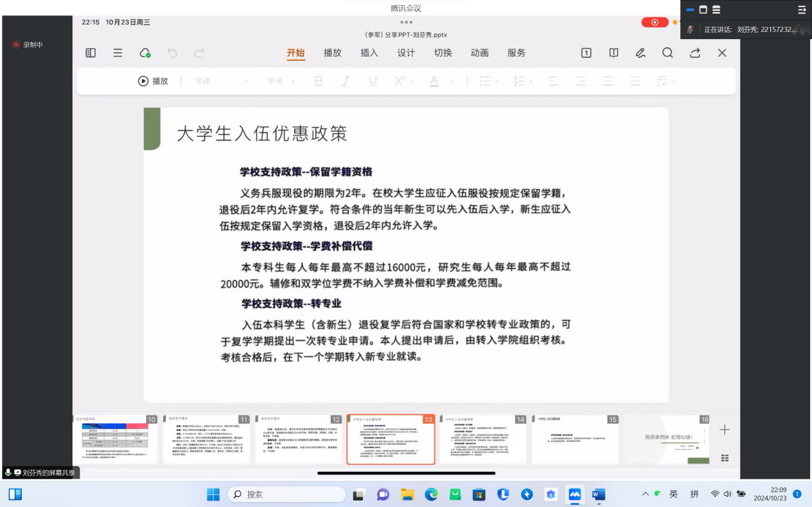Open the reading mode book icon

(x=614, y=53)
